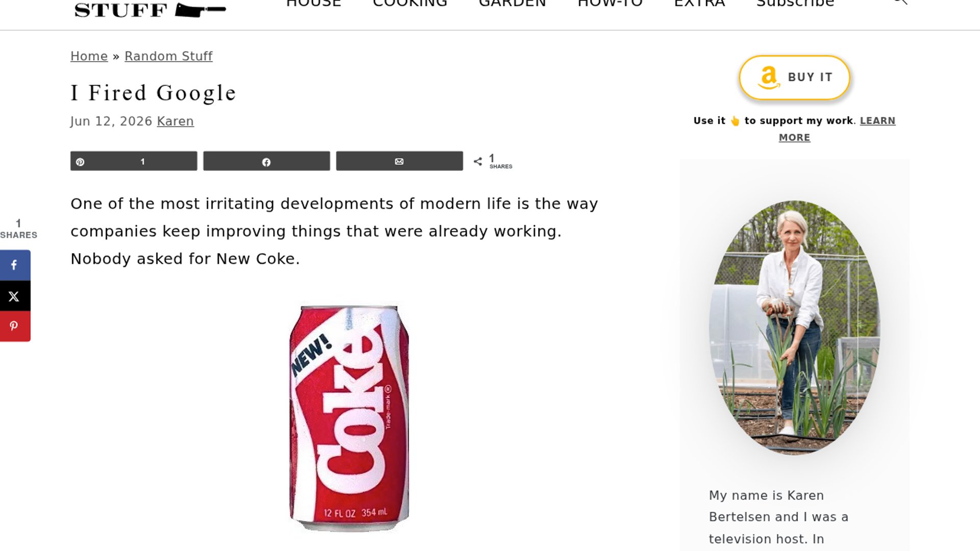The width and height of the screenshot is (980, 551).
Task: Share on Facebook from the floating sidebar
Action: 15,265
